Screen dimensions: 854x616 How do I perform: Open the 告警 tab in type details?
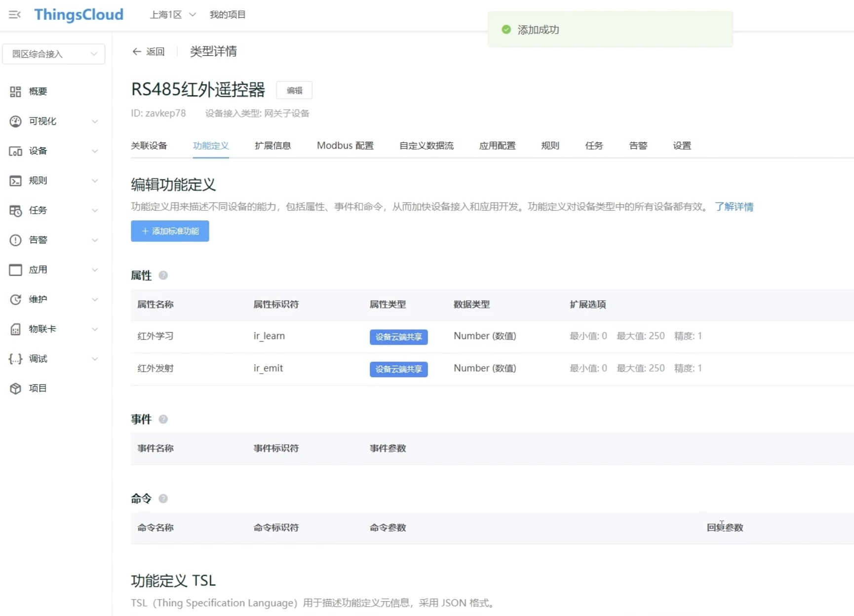pos(638,146)
